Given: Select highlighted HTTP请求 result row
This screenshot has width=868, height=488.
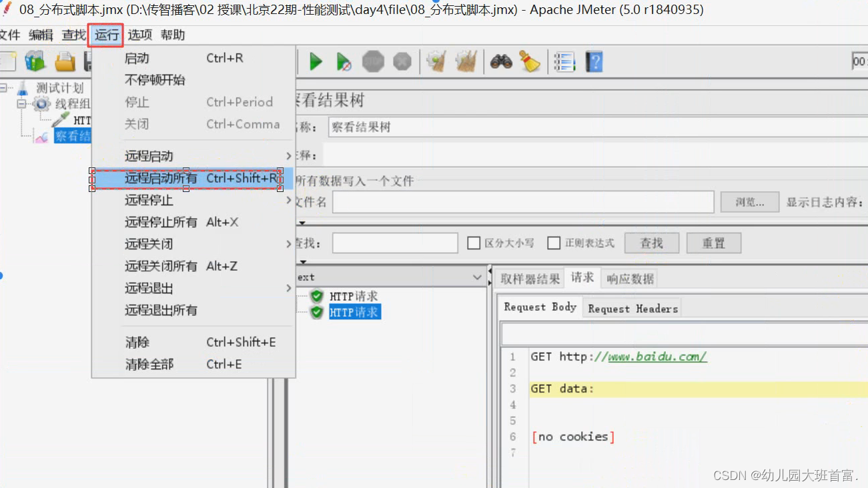Looking at the screenshot, I should click(x=354, y=312).
